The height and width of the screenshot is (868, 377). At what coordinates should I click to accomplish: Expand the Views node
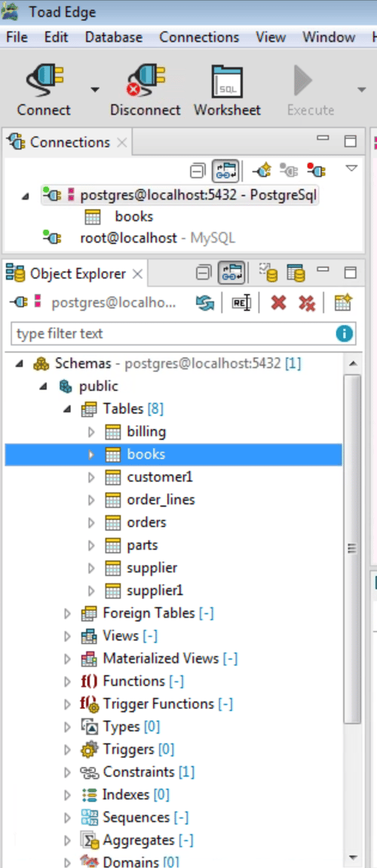[x=68, y=636]
